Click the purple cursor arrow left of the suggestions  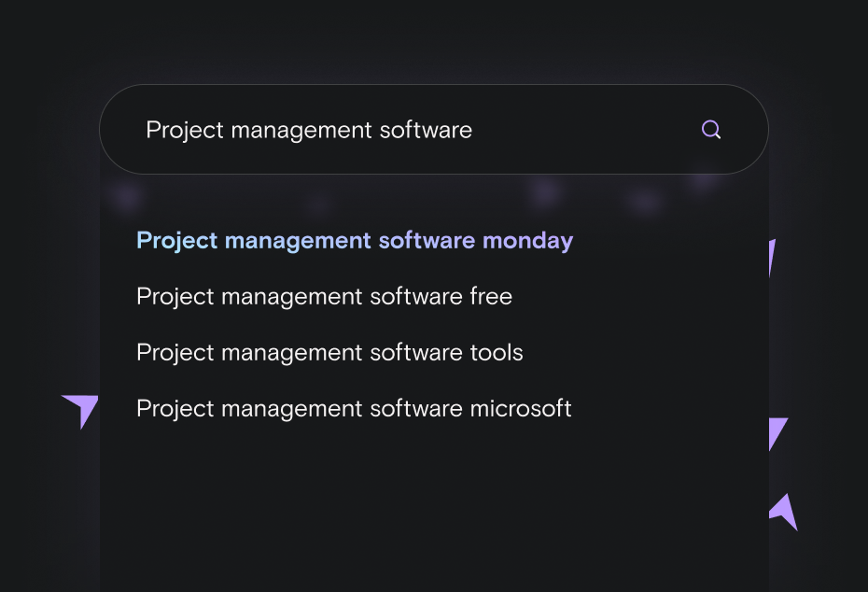[82, 410]
